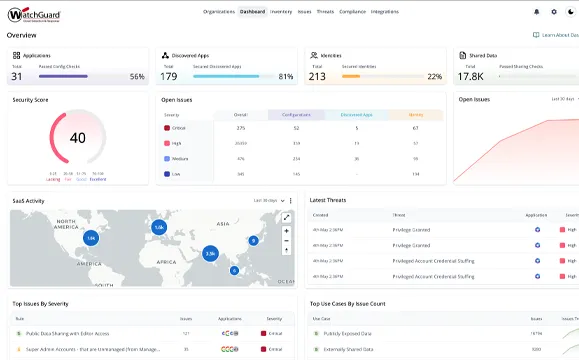Screen dimensions: 579x360
Task: Click the Applications total 31
Action: pyautogui.click(x=17, y=76)
